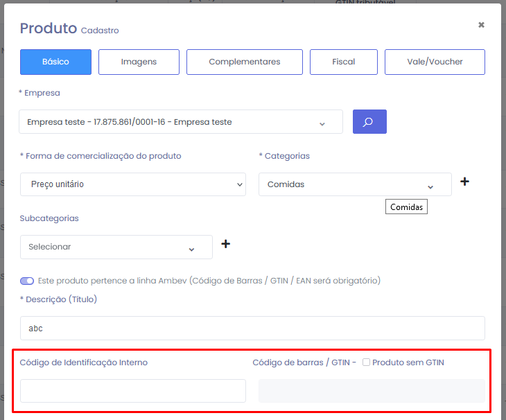
Task: Add new category with plus icon
Action: pyautogui.click(x=464, y=182)
